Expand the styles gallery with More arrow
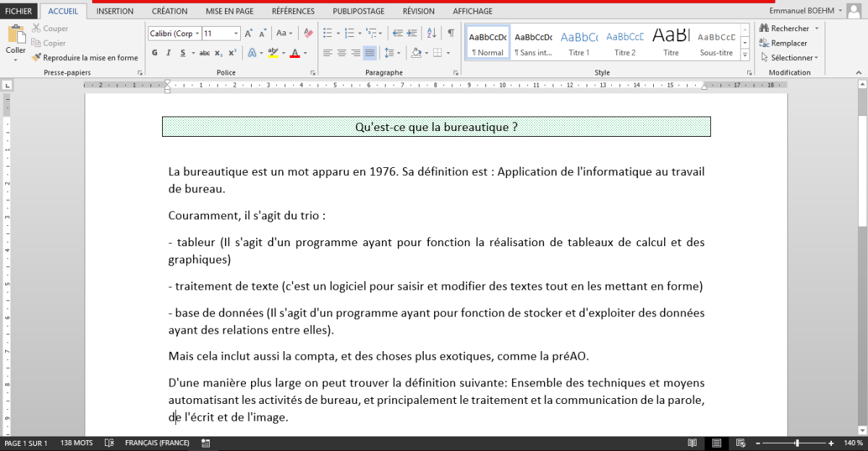 744,55
